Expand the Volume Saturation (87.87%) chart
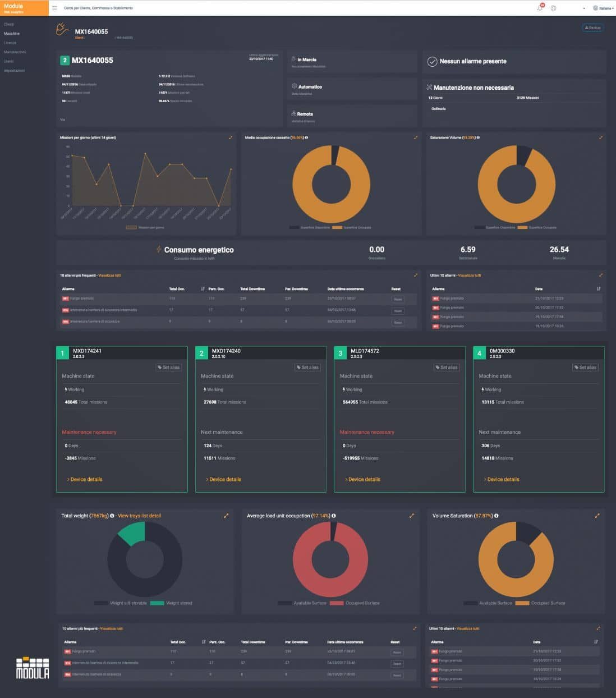 pos(597,516)
